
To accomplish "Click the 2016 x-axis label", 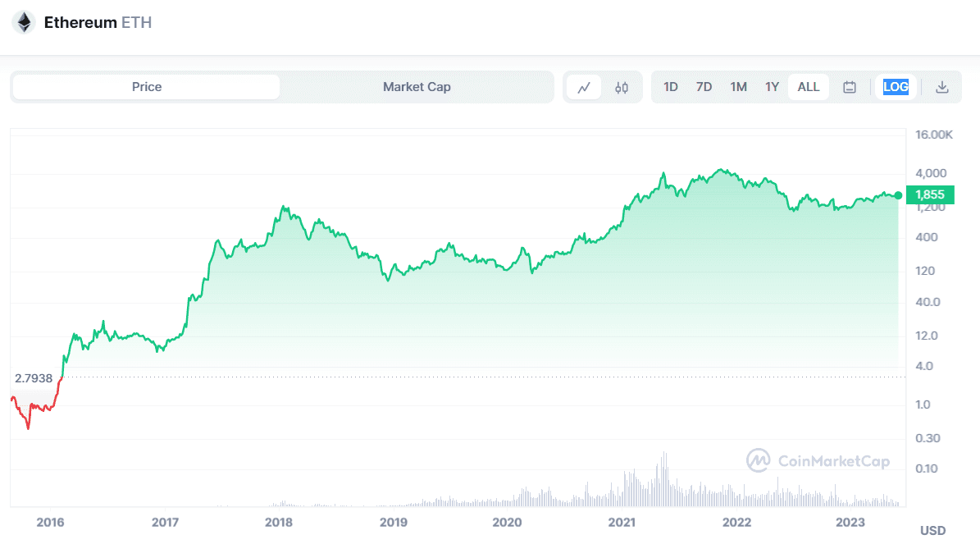I will click(x=50, y=522).
